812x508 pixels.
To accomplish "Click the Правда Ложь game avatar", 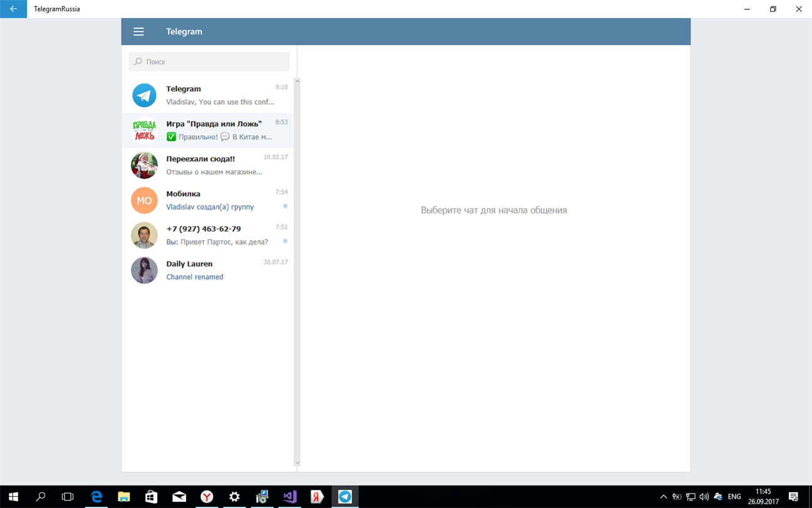I will pyautogui.click(x=144, y=130).
